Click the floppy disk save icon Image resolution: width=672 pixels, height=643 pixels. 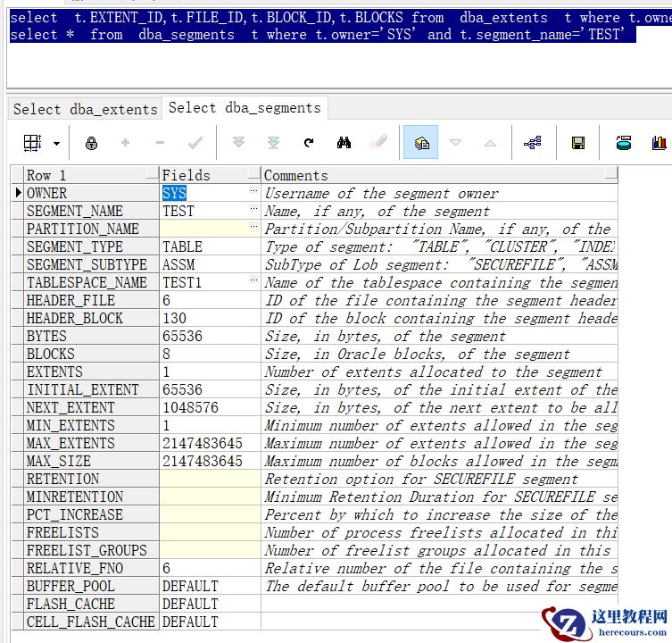click(578, 143)
